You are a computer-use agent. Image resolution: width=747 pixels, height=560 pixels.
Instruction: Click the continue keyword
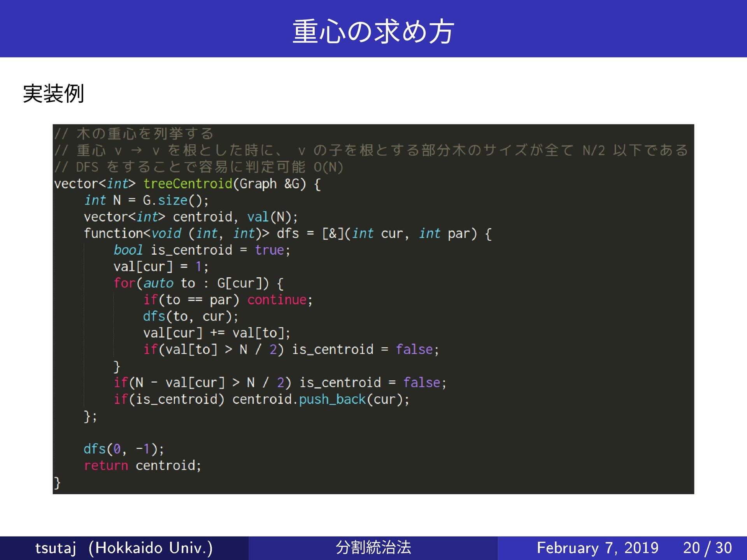[277, 300]
